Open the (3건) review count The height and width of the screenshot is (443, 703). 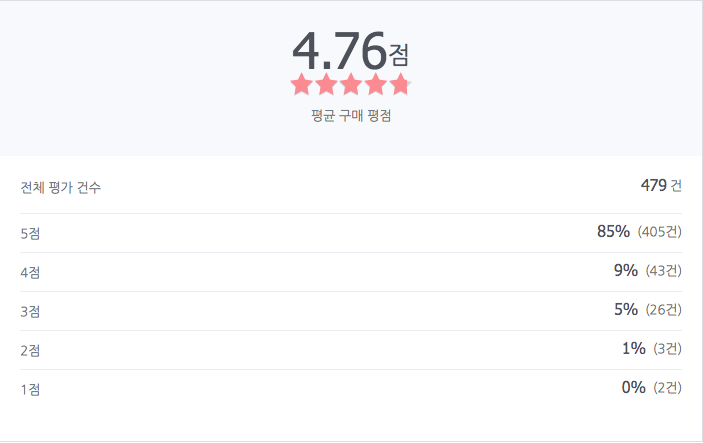668,349
